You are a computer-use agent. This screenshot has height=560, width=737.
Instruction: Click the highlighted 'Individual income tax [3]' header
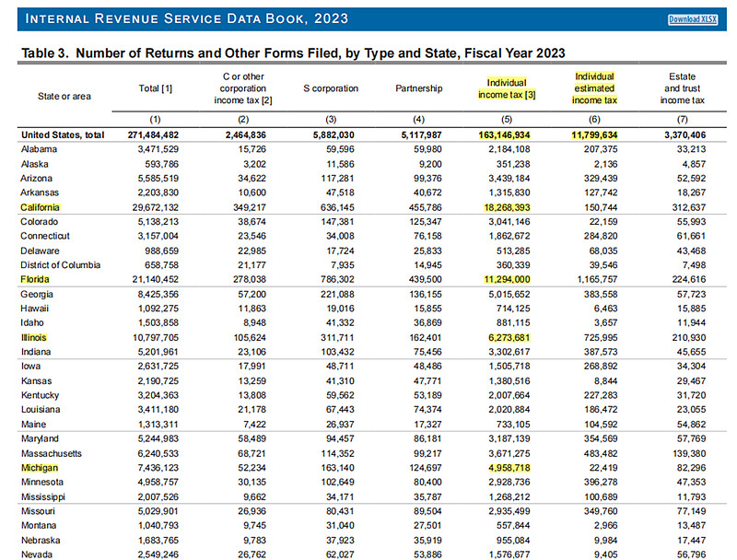507,88
